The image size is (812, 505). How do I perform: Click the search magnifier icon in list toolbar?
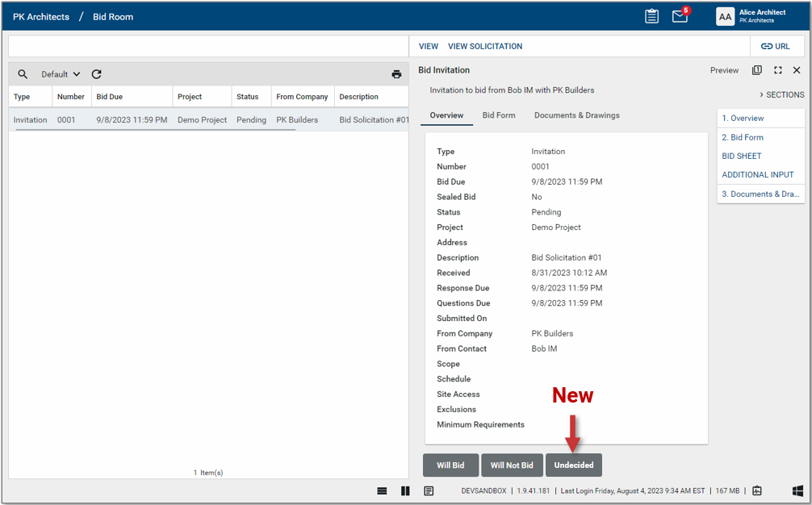23,74
